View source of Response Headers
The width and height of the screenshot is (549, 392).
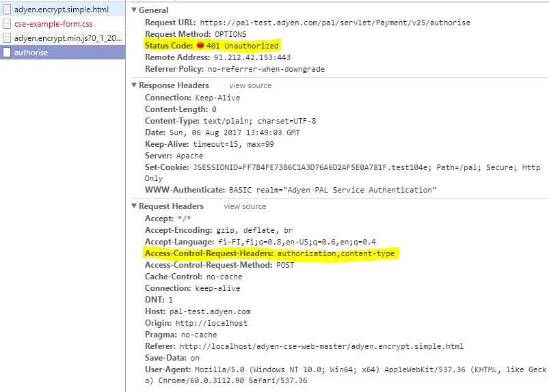(x=250, y=85)
